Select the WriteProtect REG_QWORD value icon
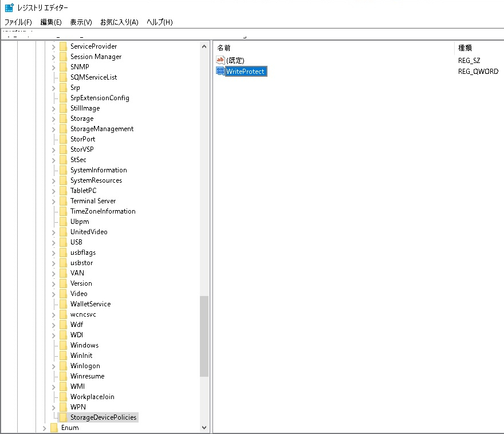The width and height of the screenshot is (504, 434). coord(220,71)
